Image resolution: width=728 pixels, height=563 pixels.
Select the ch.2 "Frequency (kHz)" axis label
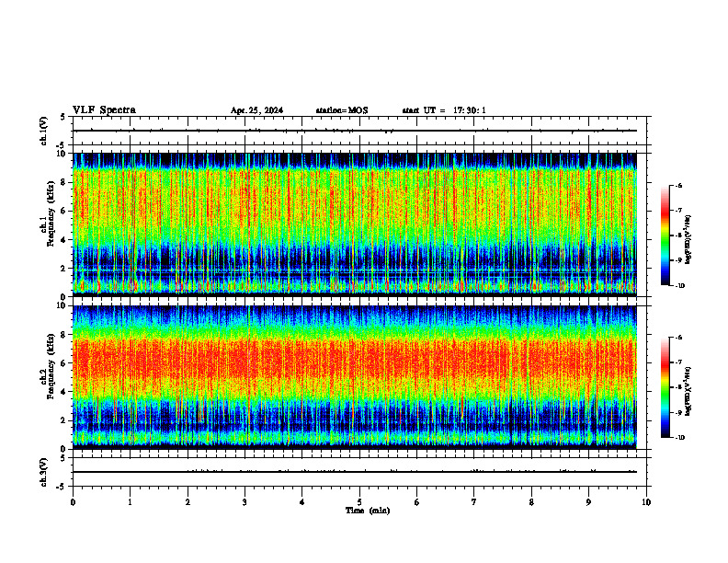coord(51,366)
